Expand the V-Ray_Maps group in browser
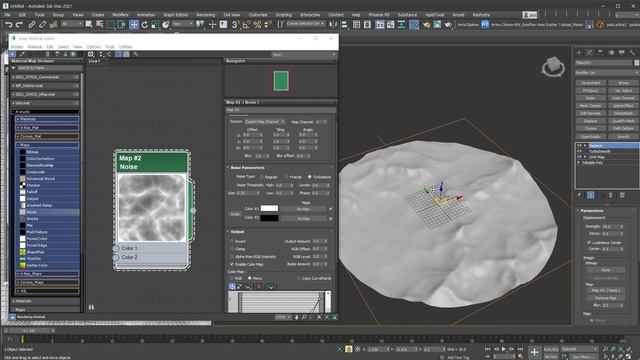 click(47, 273)
